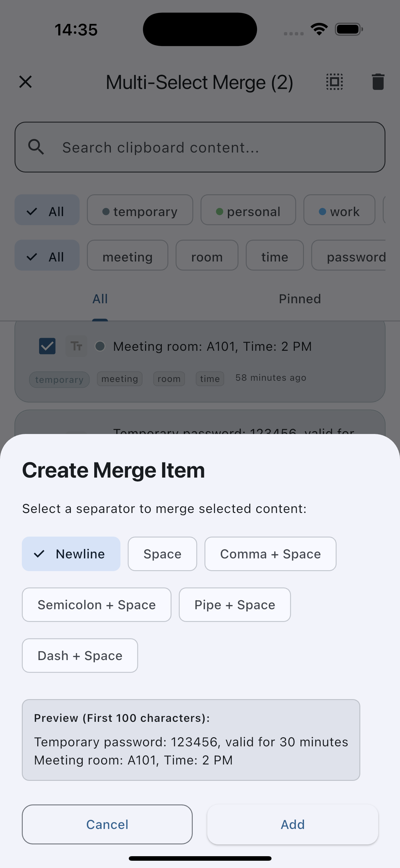Choose Comma + Space separator
Viewport: 400px width, 868px height.
270,554
